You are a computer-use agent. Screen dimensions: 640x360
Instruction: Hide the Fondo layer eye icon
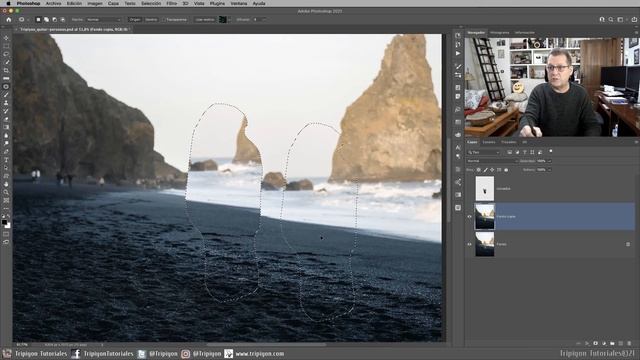469,244
